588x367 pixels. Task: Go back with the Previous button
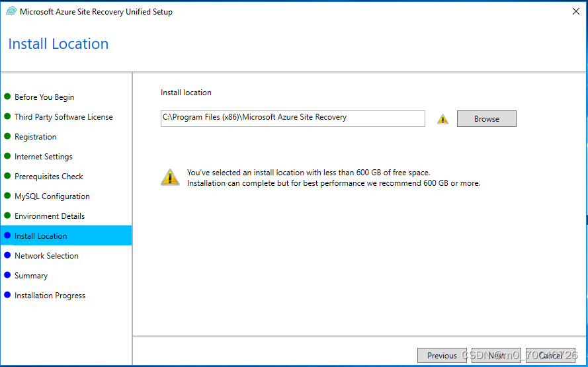[x=442, y=355]
